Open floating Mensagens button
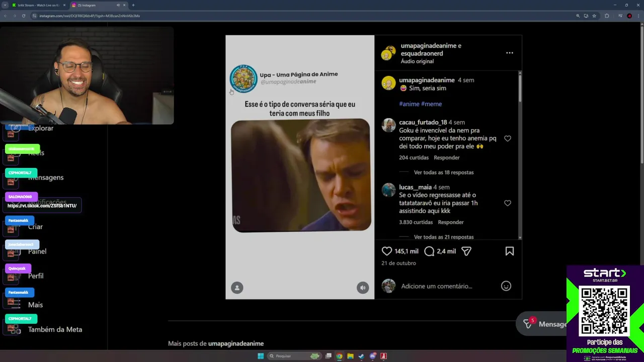 [546, 324]
